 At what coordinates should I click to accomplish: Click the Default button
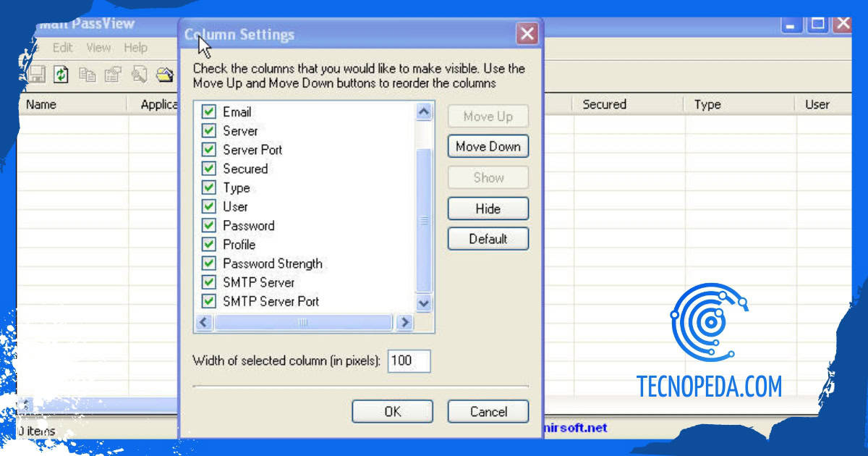[x=488, y=239]
